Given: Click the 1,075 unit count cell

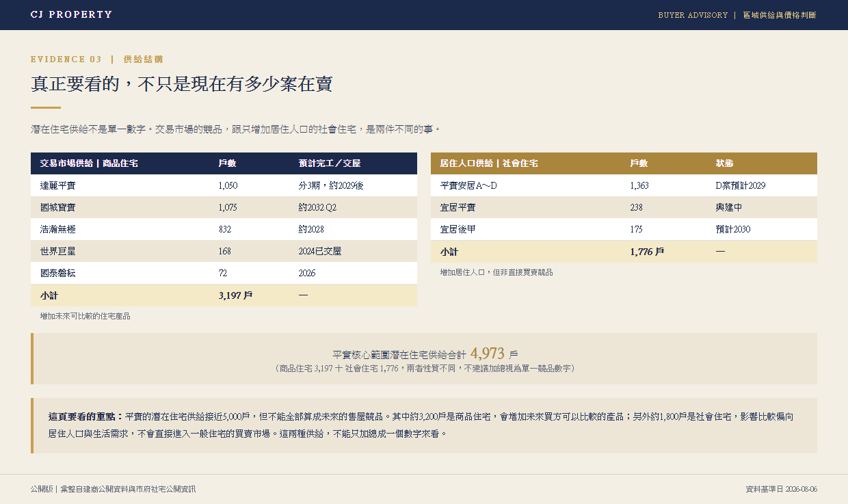Looking at the screenshot, I should pos(228,207).
